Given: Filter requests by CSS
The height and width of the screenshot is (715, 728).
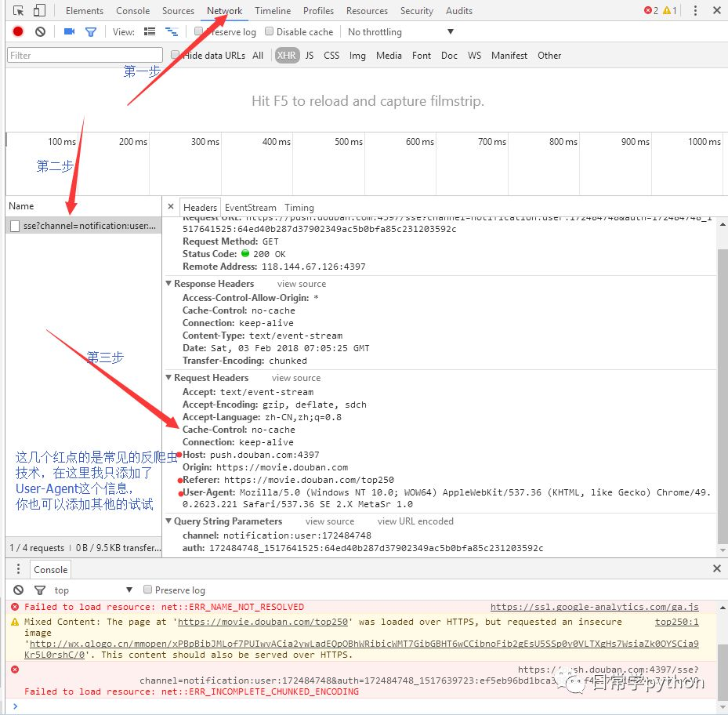Looking at the screenshot, I should pos(331,56).
